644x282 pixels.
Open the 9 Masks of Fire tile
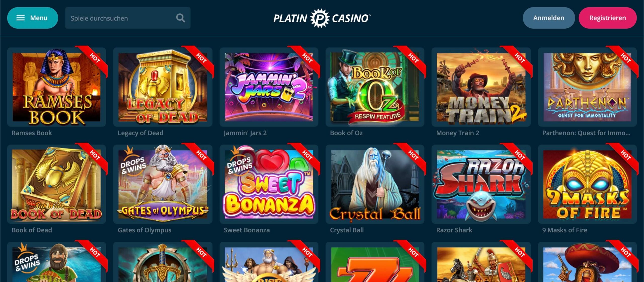click(587, 184)
